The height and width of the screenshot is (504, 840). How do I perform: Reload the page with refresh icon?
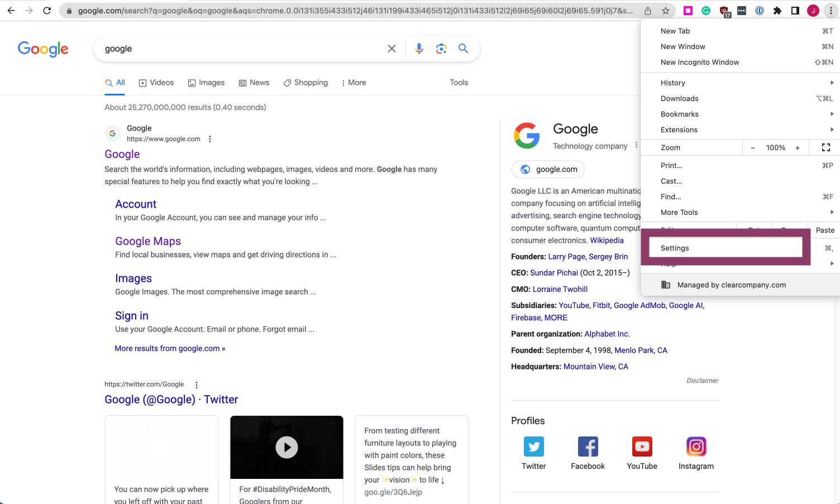47,11
